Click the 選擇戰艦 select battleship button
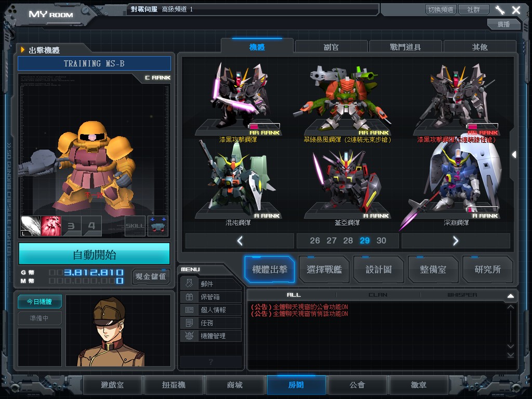Screen dimensions: 532x399 pyautogui.click(x=324, y=270)
